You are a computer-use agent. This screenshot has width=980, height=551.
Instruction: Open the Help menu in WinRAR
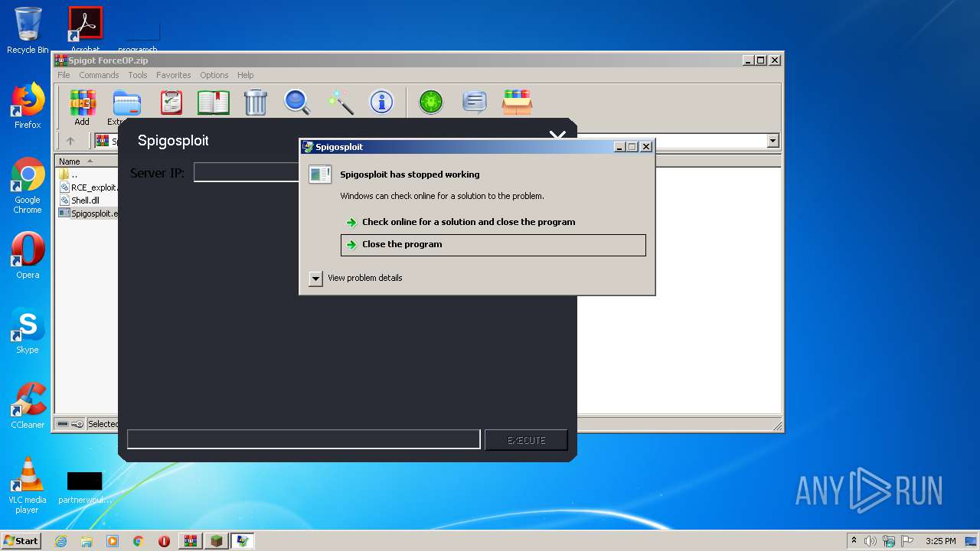[x=245, y=75]
